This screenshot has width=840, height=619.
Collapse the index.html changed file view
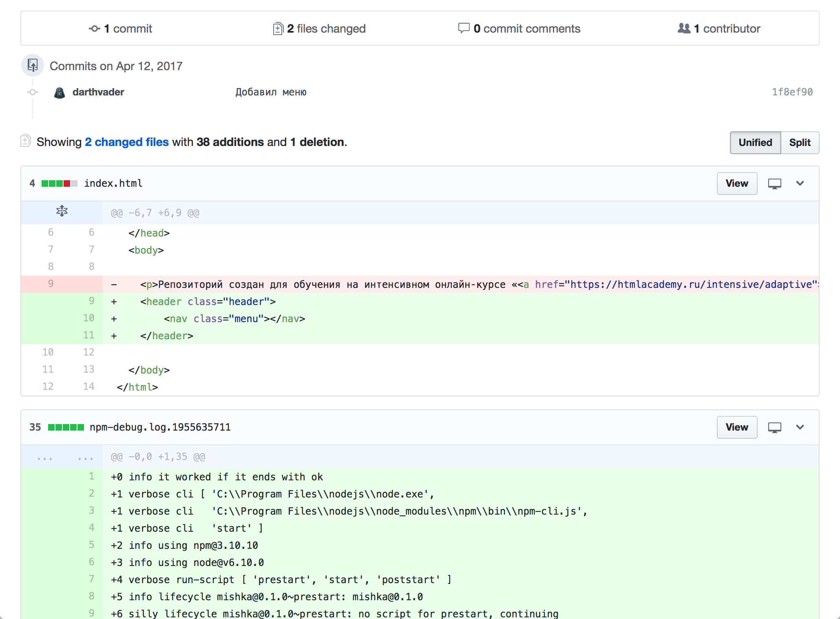click(801, 183)
